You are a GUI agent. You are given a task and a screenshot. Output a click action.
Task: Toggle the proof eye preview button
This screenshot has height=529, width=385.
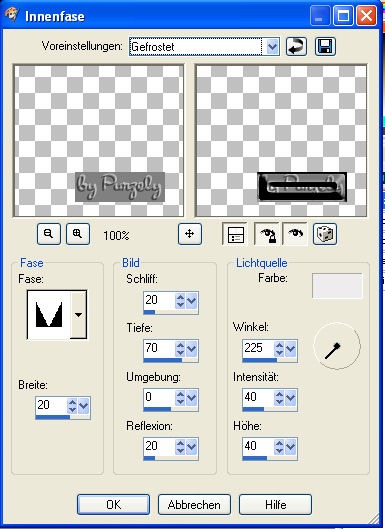(x=295, y=234)
